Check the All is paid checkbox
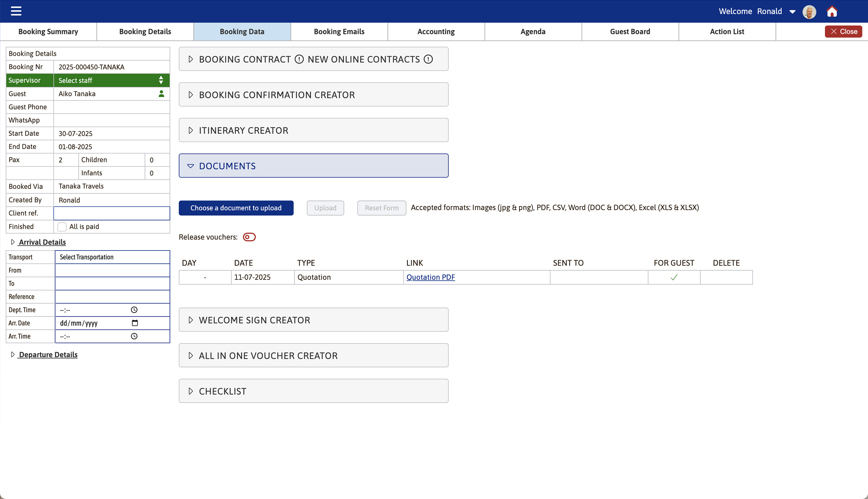Image resolution: width=868 pixels, height=499 pixels. (62, 226)
